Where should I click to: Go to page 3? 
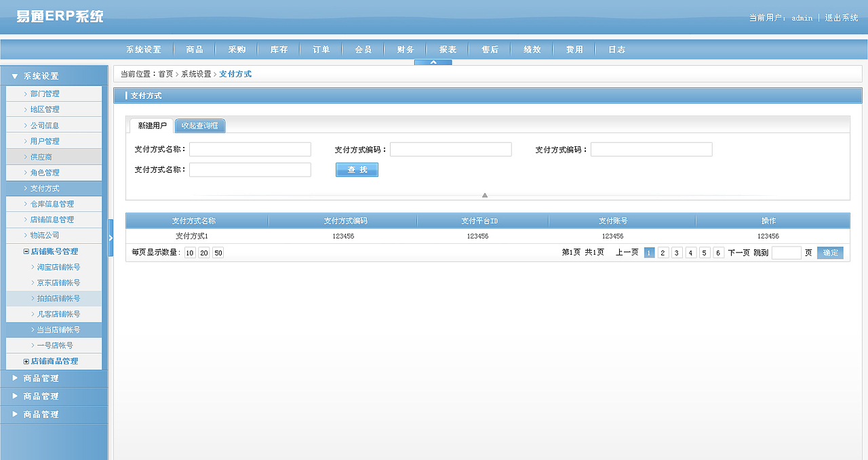[x=677, y=253]
